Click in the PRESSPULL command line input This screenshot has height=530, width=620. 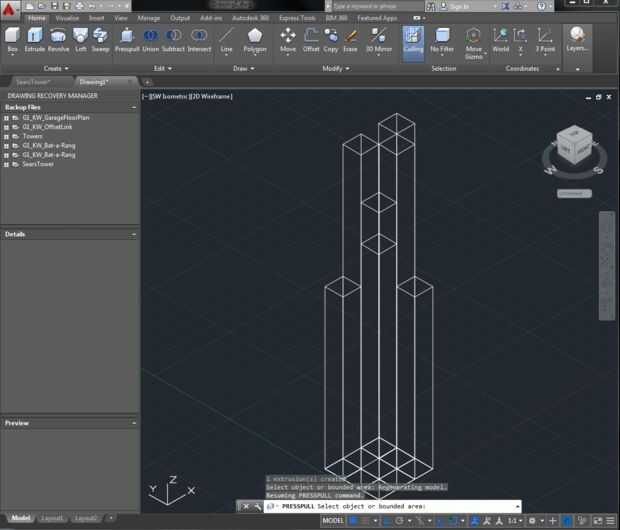395,506
